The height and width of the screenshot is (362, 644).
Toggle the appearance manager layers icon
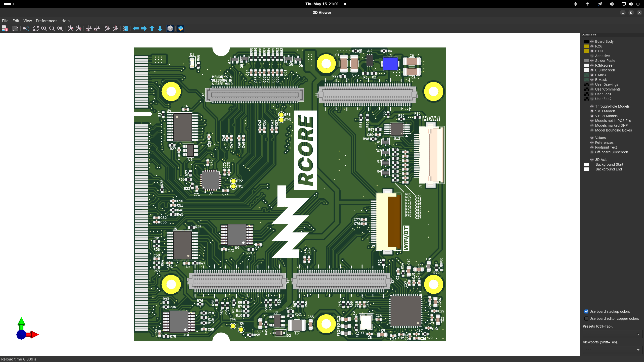pyautogui.click(x=181, y=28)
